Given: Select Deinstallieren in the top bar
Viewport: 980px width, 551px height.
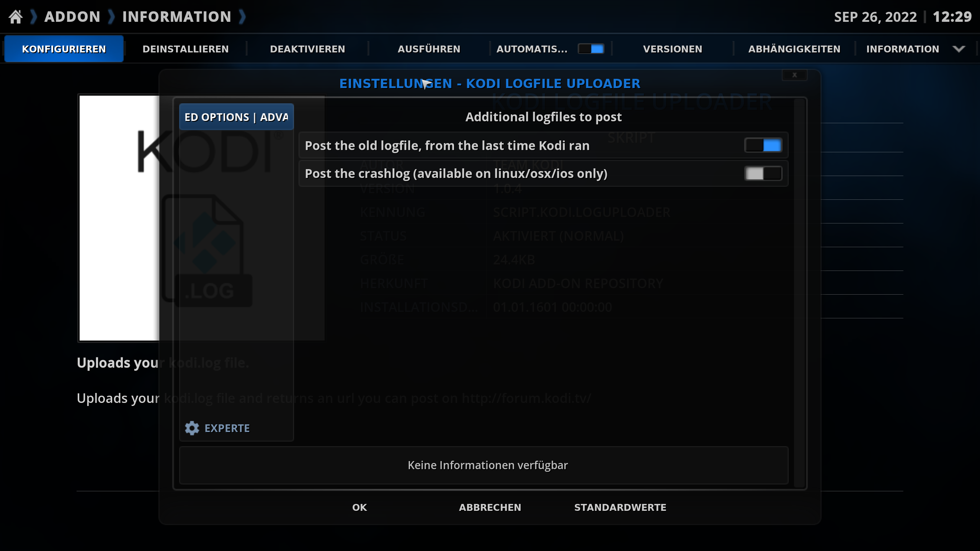Looking at the screenshot, I should tap(186, 49).
